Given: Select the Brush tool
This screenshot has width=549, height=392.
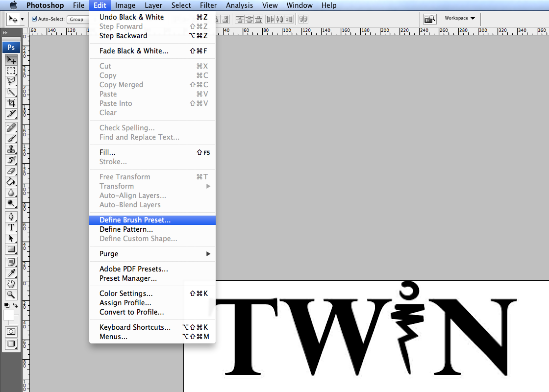Looking at the screenshot, I should pos(11,139).
